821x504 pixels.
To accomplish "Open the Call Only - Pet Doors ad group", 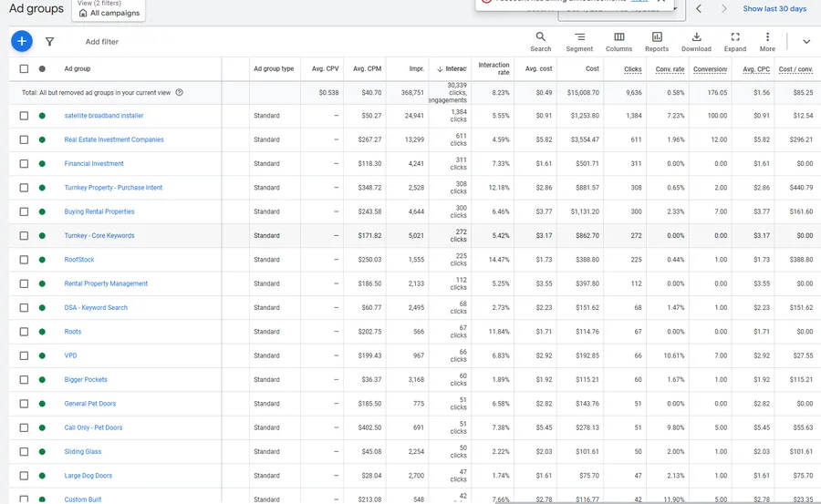I will click(93, 427).
